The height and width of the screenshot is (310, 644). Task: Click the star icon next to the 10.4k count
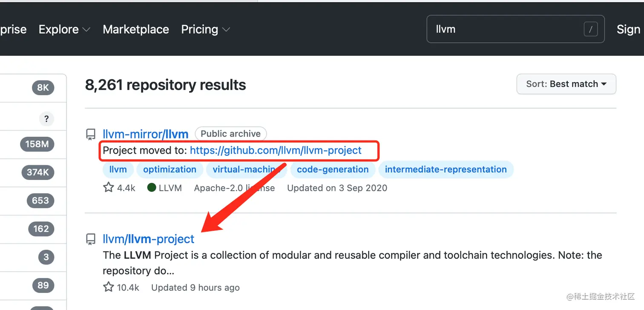[x=108, y=287]
